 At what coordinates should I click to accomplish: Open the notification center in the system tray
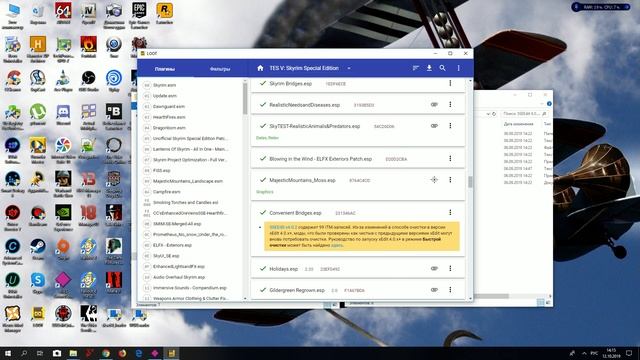[x=629, y=353]
